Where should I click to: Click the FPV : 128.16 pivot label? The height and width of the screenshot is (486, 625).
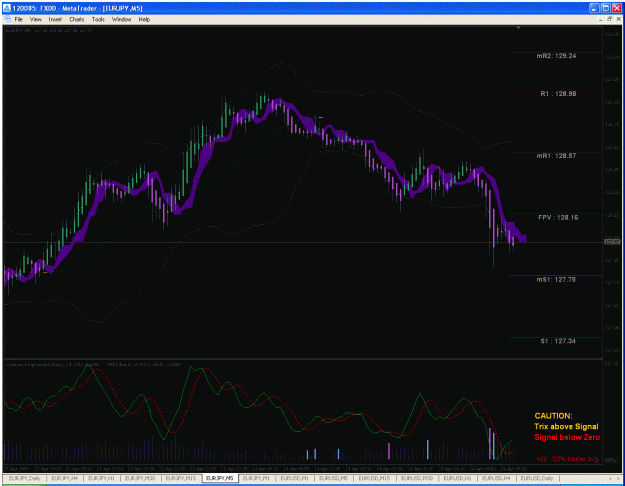coord(558,217)
